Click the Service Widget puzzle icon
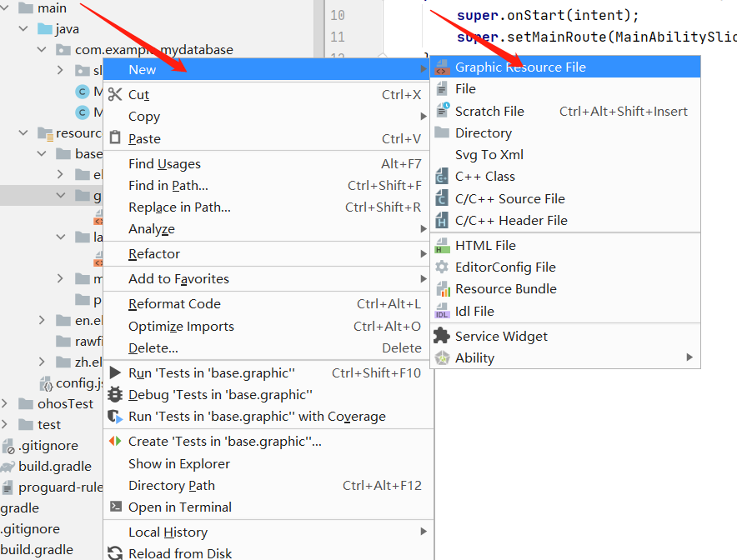Viewport: 737px width, 560px height. pyautogui.click(x=441, y=336)
